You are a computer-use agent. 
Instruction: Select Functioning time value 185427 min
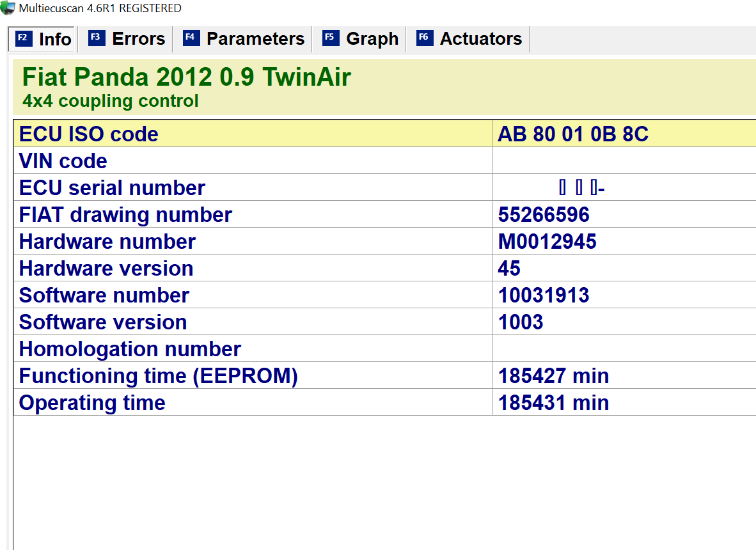point(553,376)
